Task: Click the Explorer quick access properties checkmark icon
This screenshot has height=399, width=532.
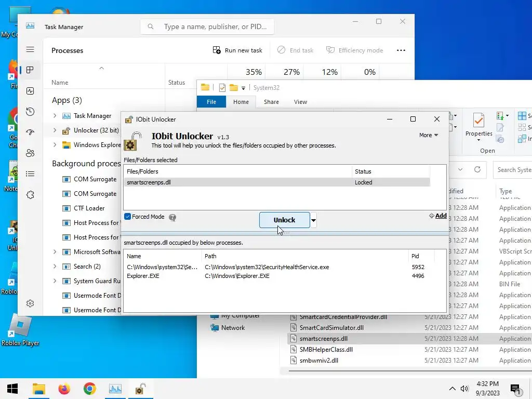Action: point(222,88)
